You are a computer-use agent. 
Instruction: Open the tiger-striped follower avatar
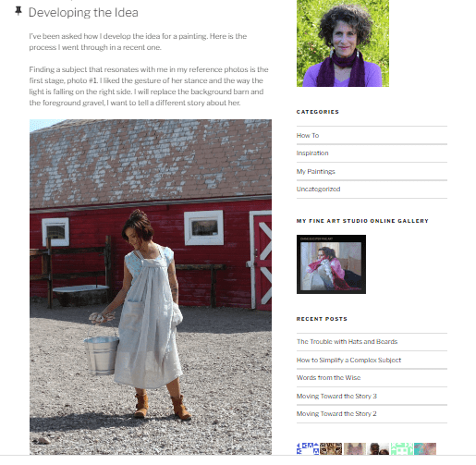[x=331, y=448]
